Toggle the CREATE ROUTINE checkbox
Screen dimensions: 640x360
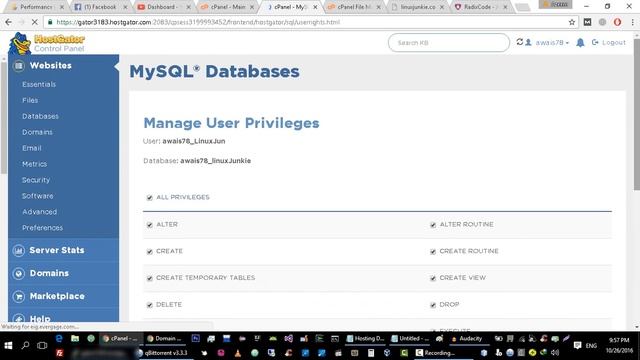pos(433,251)
